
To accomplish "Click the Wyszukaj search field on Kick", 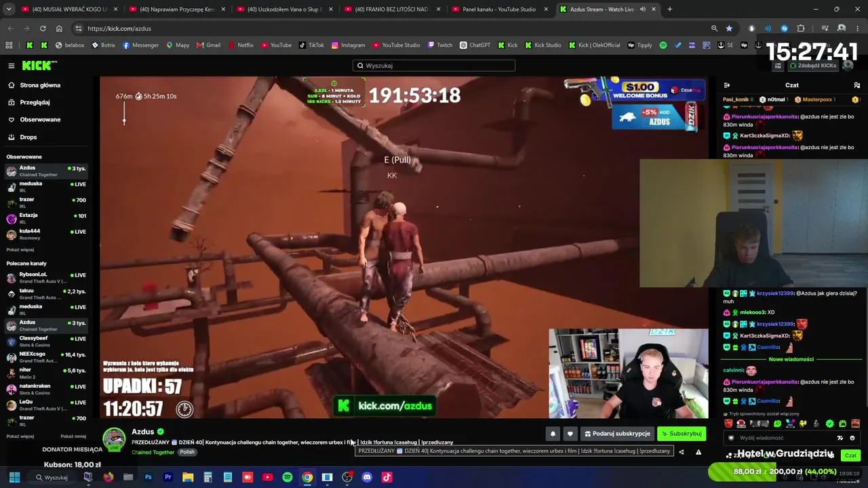I will (434, 66).
